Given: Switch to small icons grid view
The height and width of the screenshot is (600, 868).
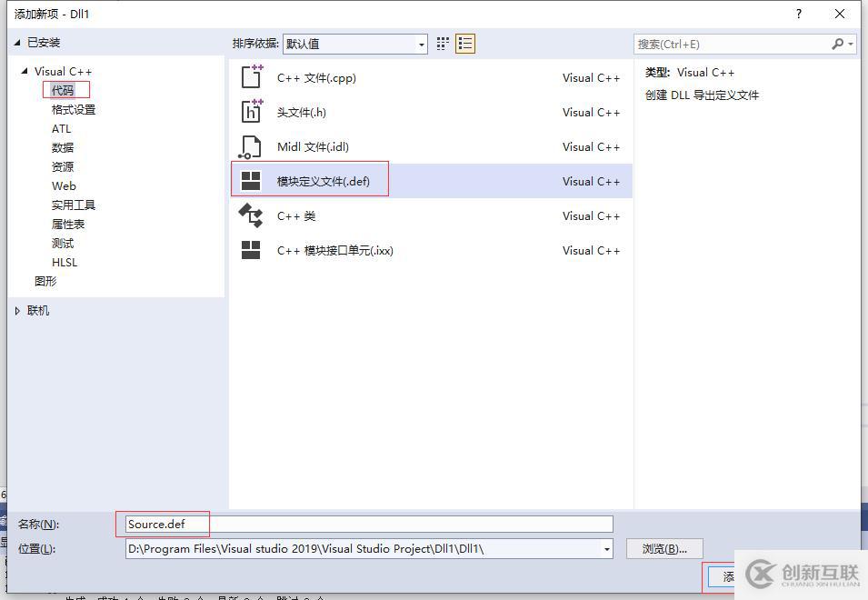Looking at the screenshot, I should 443,44.
